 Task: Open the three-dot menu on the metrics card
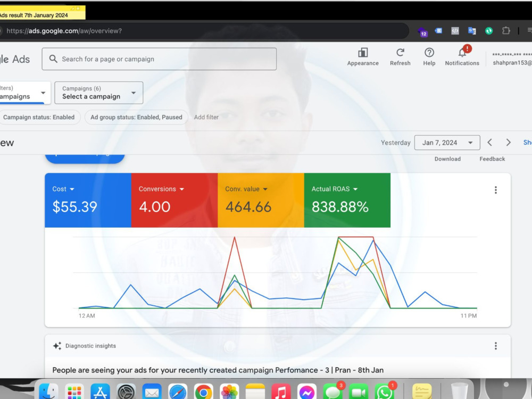(x=496, y=190)
